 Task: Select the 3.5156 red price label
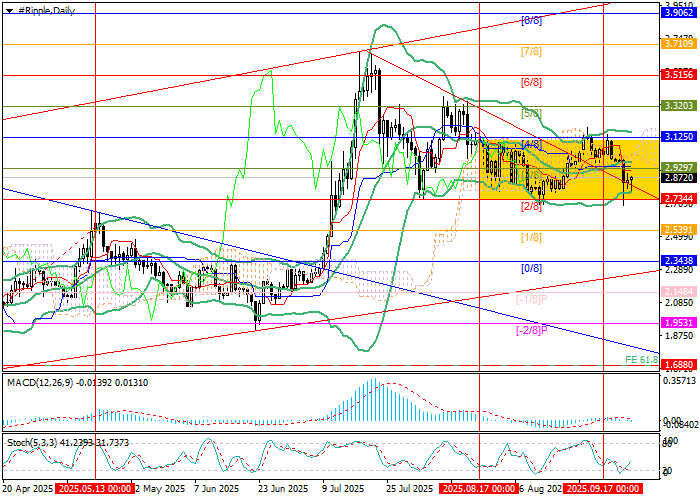point(679,75)
